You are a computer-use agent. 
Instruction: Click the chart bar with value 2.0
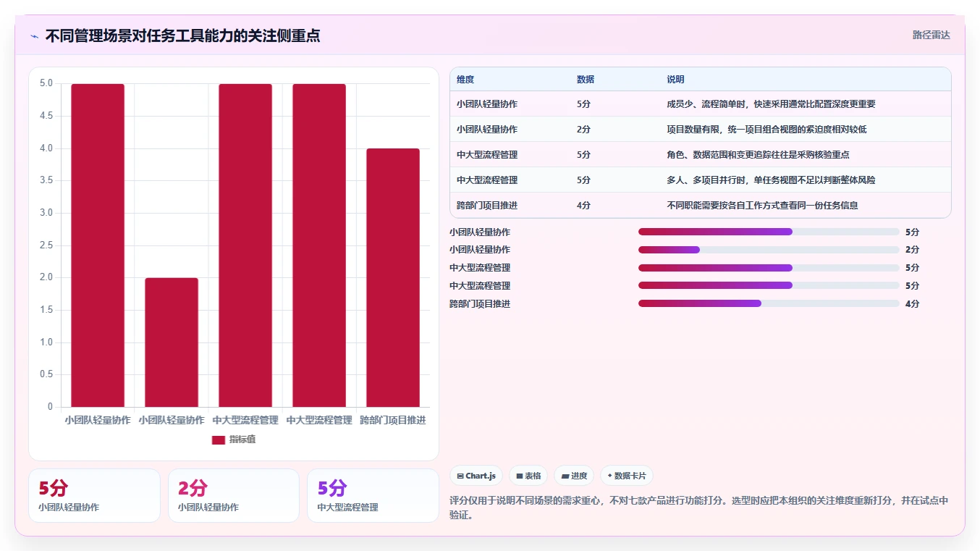[172, 342]
